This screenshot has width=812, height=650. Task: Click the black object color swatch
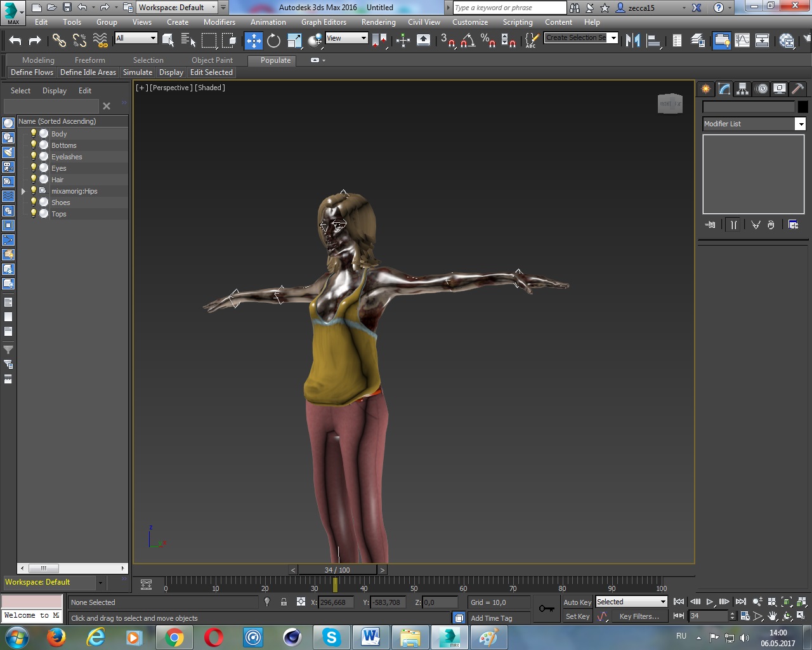coord(802,107)
